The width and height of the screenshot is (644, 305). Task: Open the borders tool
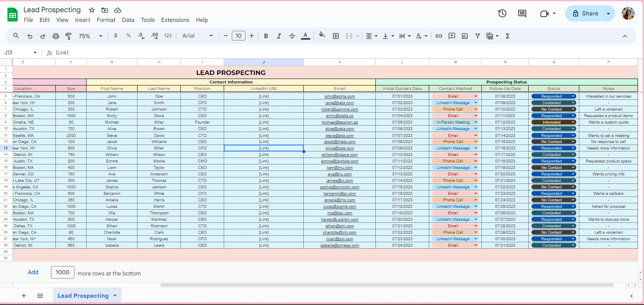pos(336,36)
